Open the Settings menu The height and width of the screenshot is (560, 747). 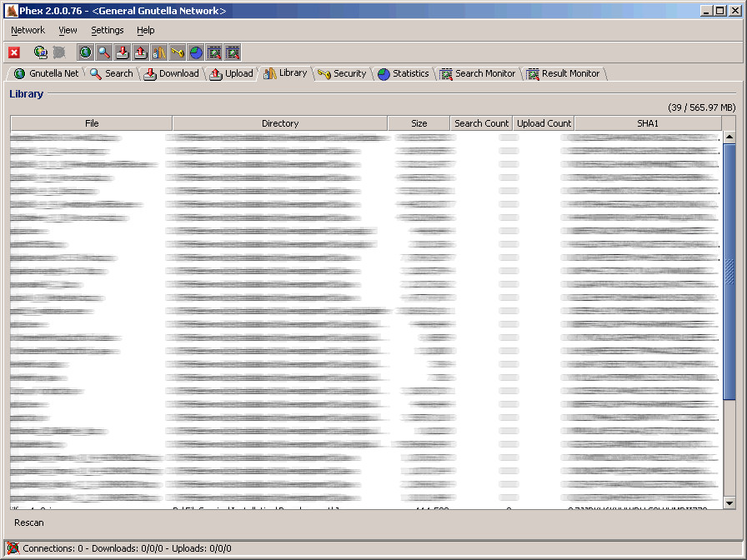(x=108, y=30)
